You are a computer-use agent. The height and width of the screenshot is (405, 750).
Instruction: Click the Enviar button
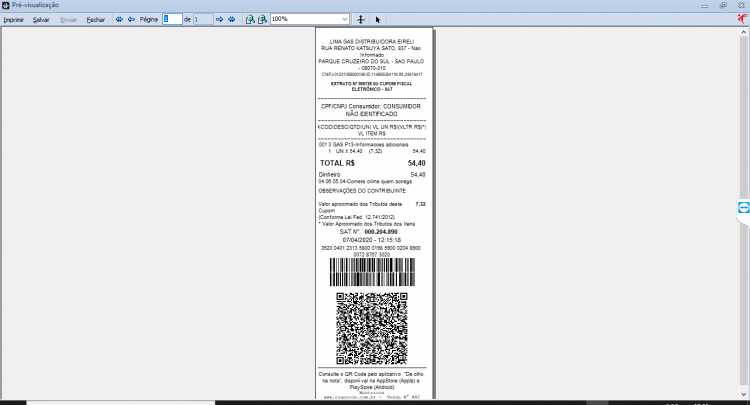(x=68, y=20)
